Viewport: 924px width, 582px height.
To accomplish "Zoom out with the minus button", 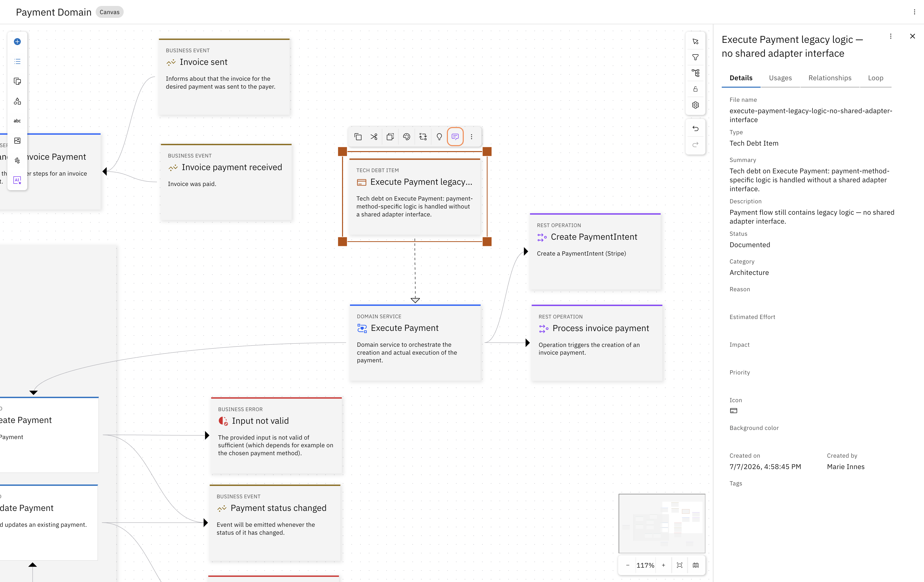I will [628, 565].
